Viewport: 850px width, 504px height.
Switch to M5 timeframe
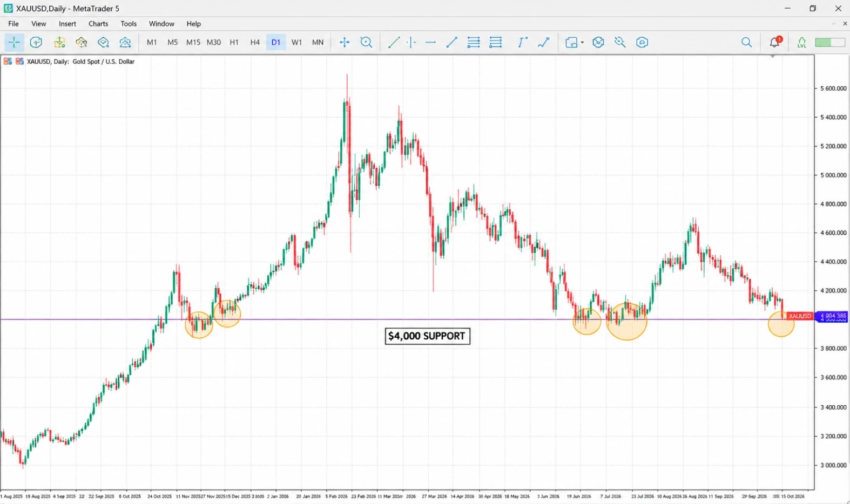point(172,42)
